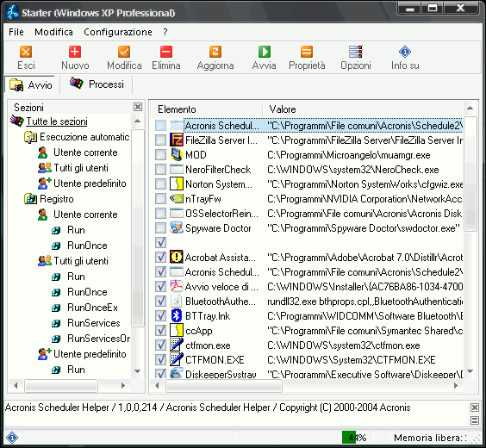Toggle the info panel size button

(x=475, y=420)
